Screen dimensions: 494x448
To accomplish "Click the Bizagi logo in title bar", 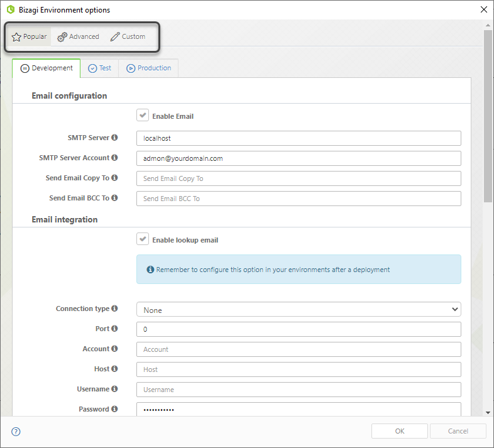I will coord(11,10).
